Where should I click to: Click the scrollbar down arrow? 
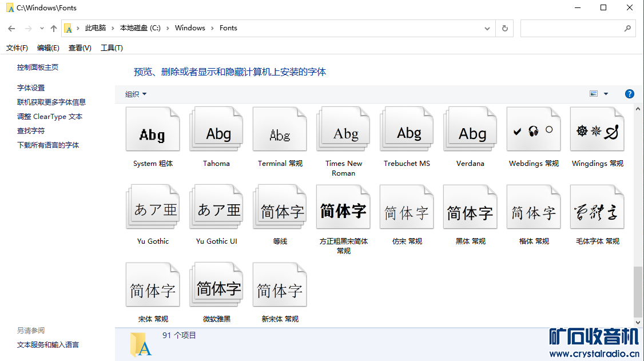[x=638, y=323]
